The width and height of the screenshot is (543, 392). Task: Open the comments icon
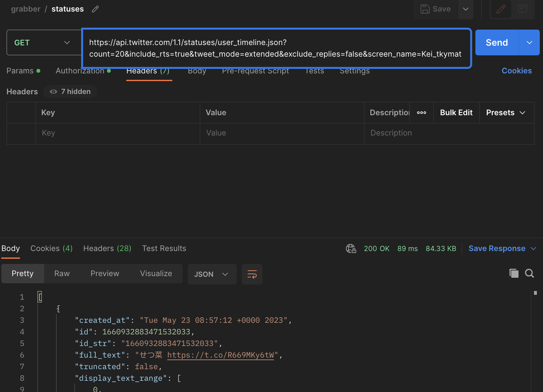522,9
